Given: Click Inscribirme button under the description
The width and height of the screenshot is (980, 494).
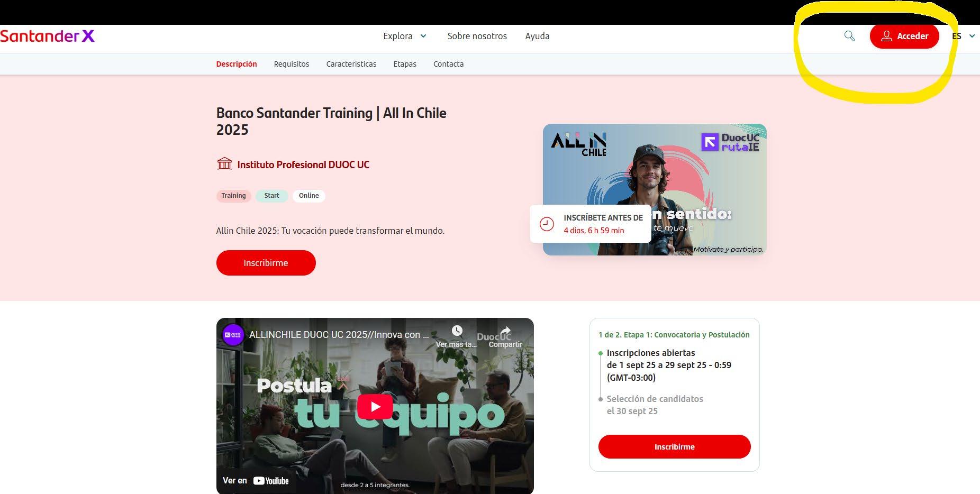Looking at the screenshot, I should [x=266, y=263].
